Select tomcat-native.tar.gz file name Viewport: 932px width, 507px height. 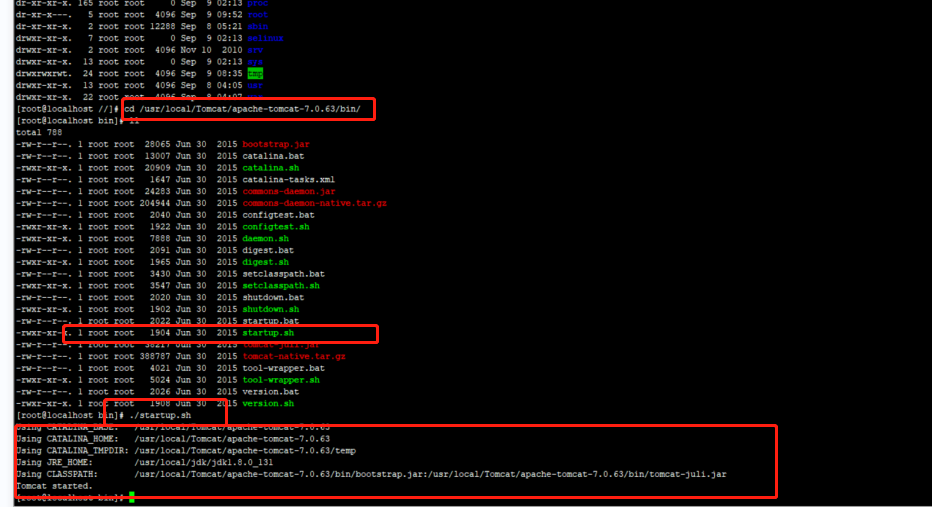coord(294,357)
